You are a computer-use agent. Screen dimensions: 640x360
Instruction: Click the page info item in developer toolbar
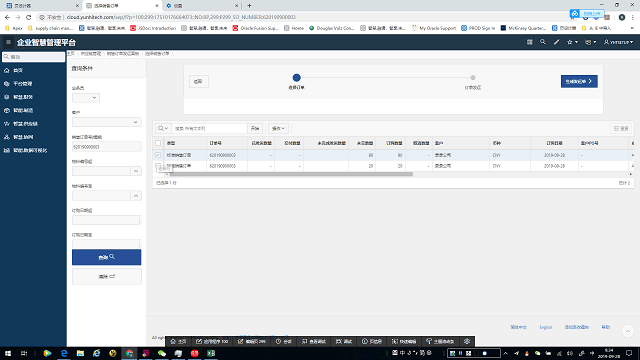(372, 341)
